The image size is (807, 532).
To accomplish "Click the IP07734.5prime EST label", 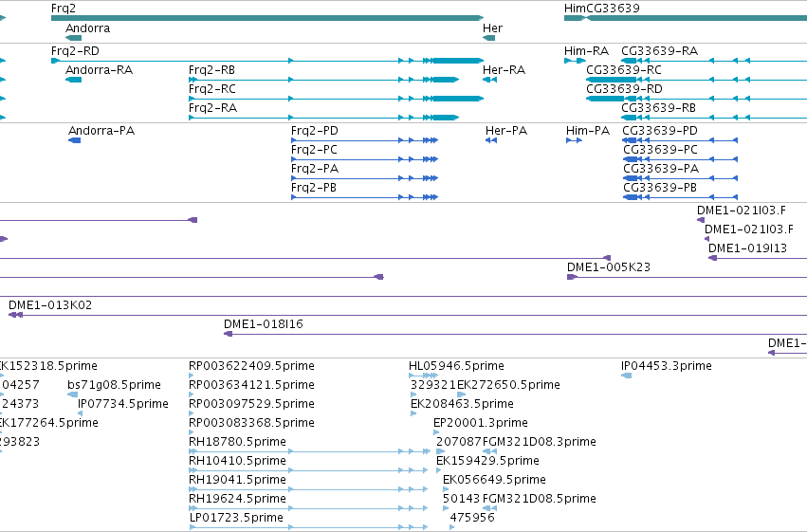I will (123, 404).
